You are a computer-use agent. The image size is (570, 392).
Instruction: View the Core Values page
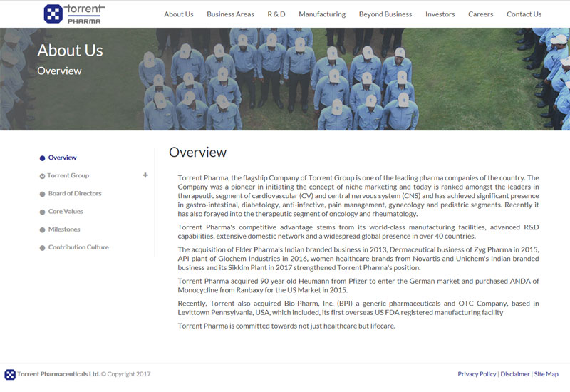point(66,212)
